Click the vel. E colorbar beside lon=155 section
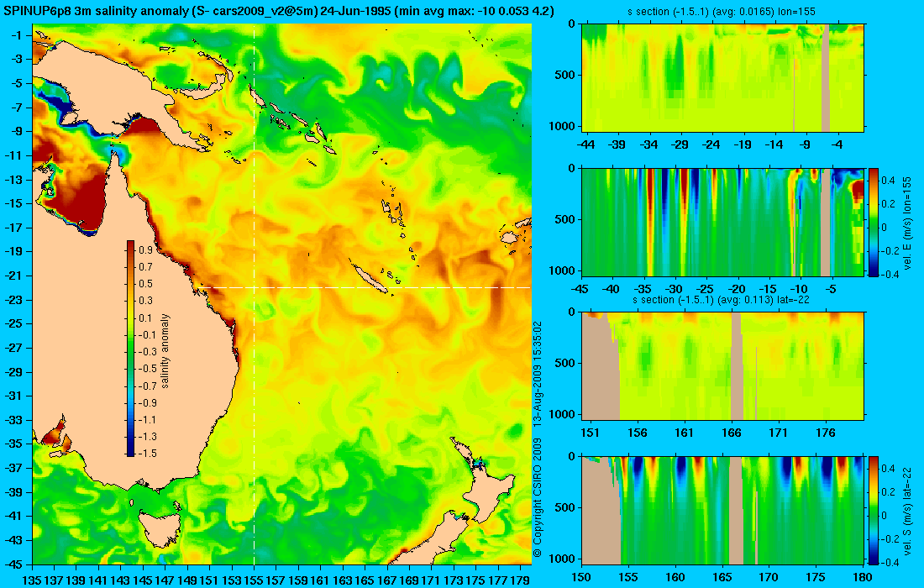This screenshot has width=924, height=588. (874, 222)
